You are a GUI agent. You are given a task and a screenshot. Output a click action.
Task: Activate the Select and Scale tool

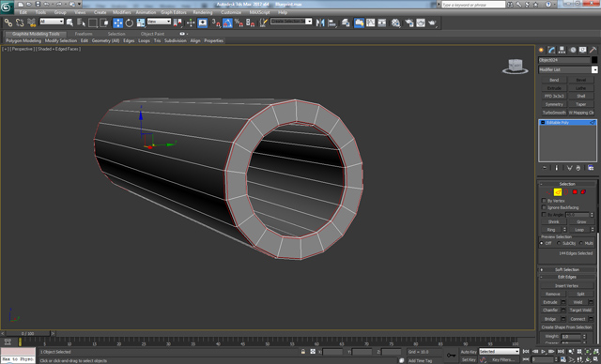click(141, 23)
